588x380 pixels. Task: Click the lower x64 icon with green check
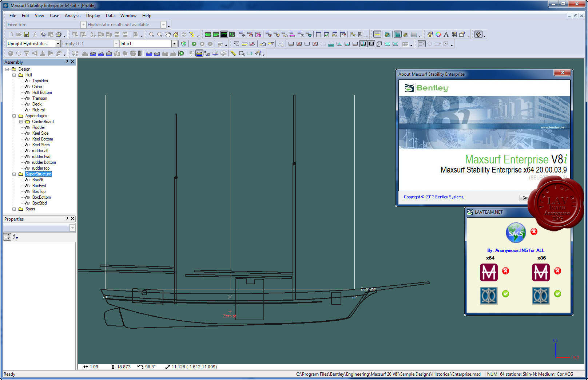489,296
